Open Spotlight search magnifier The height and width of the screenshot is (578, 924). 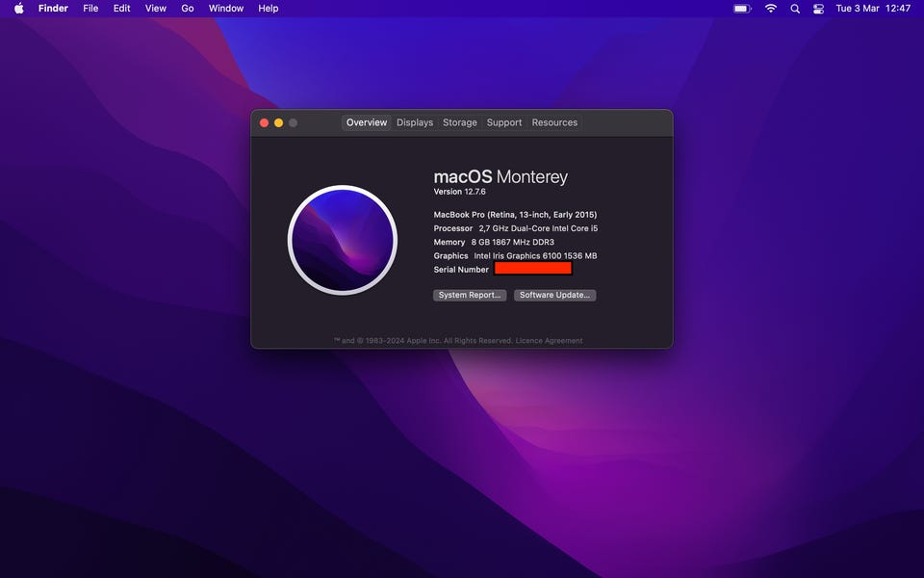[795, 9]
